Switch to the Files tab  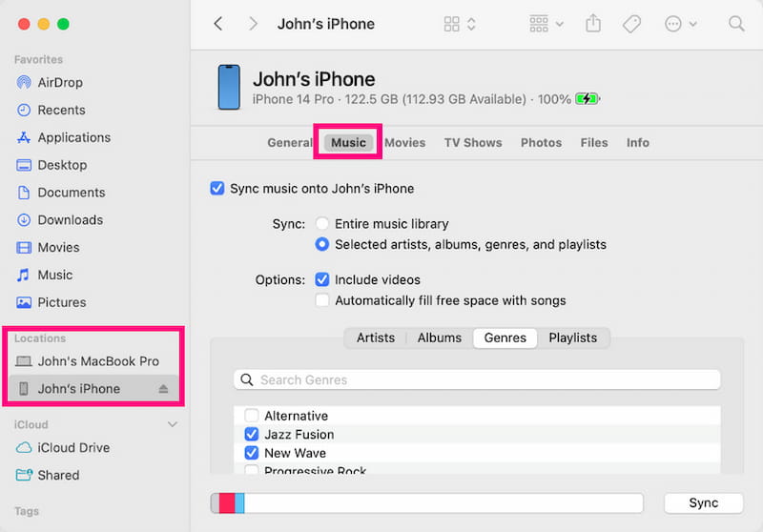click(594, 142)
